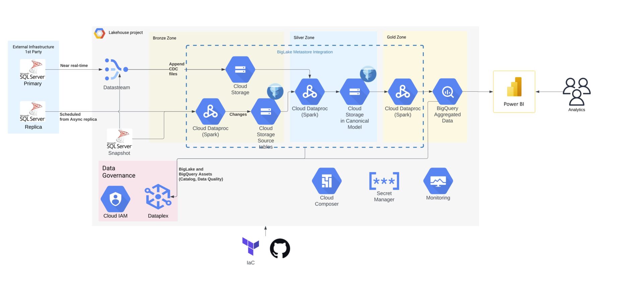Click the Secret Manager icon
Image resolution: width=644 pixels, height=290 pixels.
[384, 181]
